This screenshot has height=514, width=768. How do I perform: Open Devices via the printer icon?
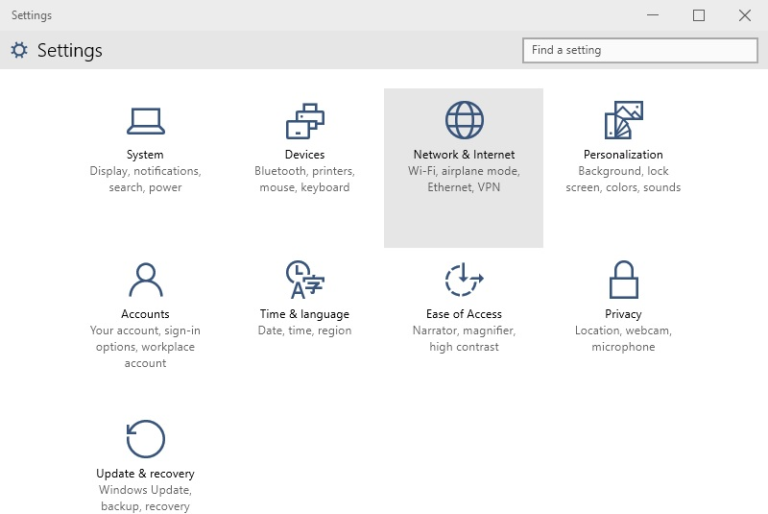[x=304, y=120]
